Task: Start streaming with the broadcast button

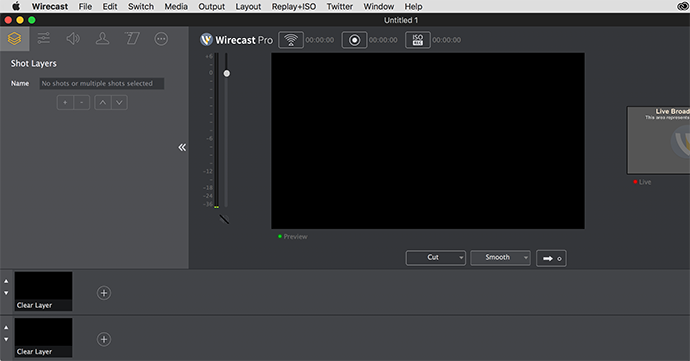Action: tap(291, 40)
